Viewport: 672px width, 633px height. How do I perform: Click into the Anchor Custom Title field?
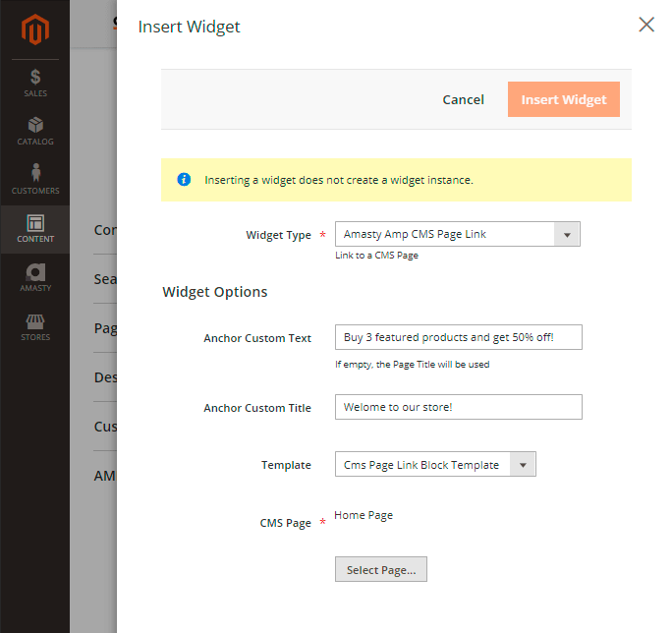(x=458, y=407)
